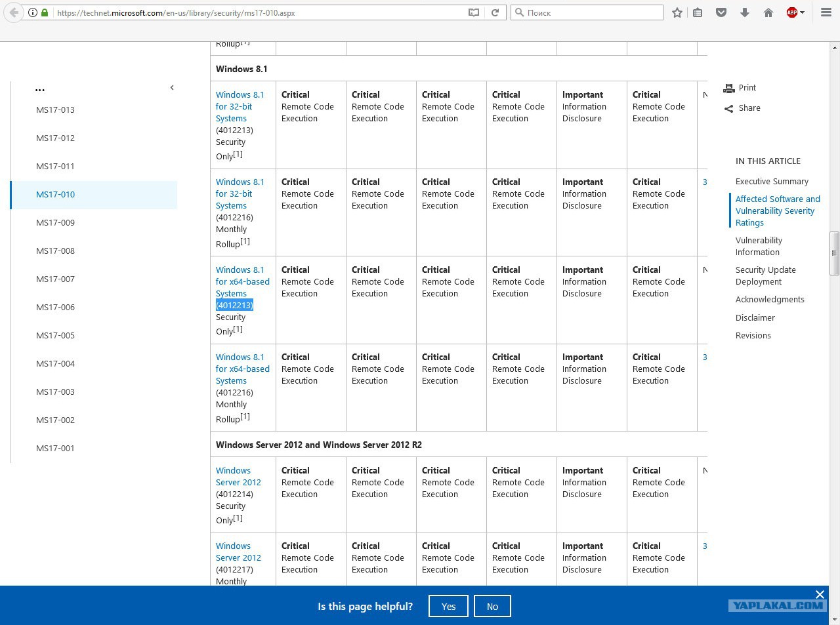The width and height of the screenshot is (840, 625).
Task: Grab the vertical page scrollbar thumb
Action: pyautogui.click(x=834, y=253)
